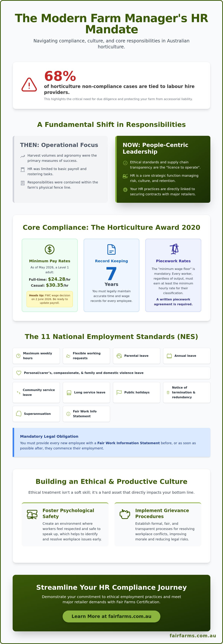The width and height of the screenshot is (223, 644).
Task: Click document icon above Record Keeping
Action: click(x=111, y=249)
